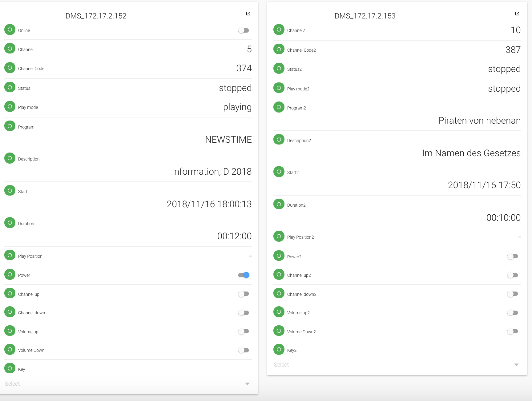Viewport: 532px width, 401px height.
Task: Click the Duration2 value 00:10:00
Action: click(504, 218)
